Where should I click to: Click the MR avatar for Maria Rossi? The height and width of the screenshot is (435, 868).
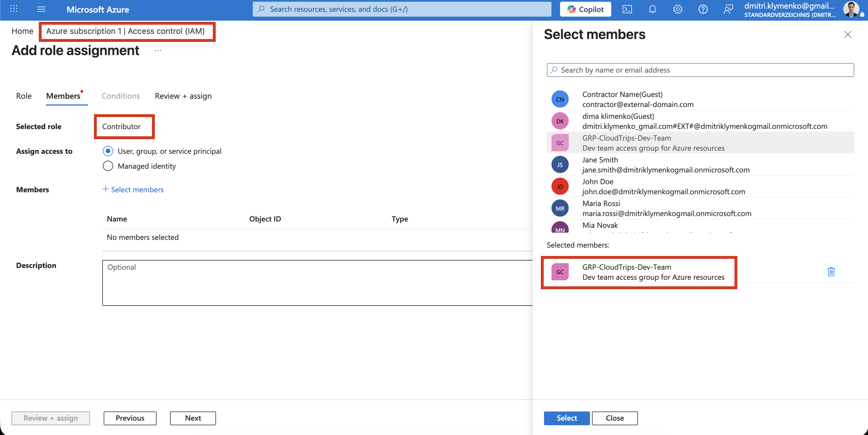(560, 208)
